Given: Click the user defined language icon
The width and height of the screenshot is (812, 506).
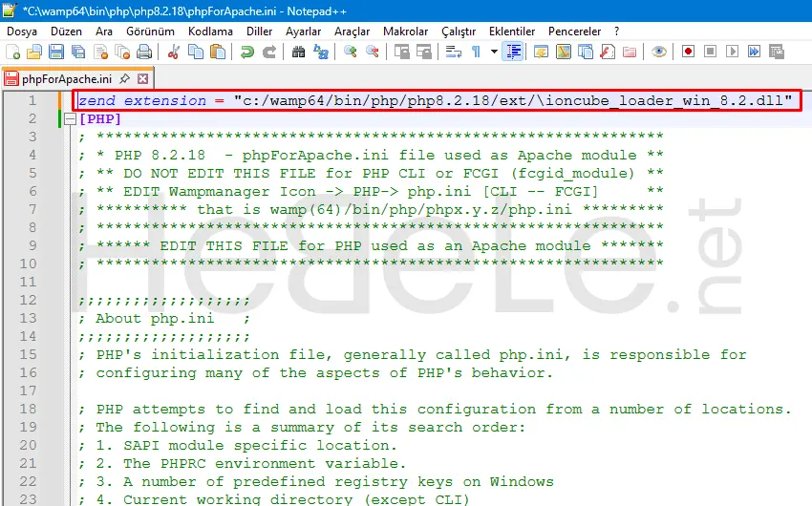Looking at the screenshot, I should point(541,52).
